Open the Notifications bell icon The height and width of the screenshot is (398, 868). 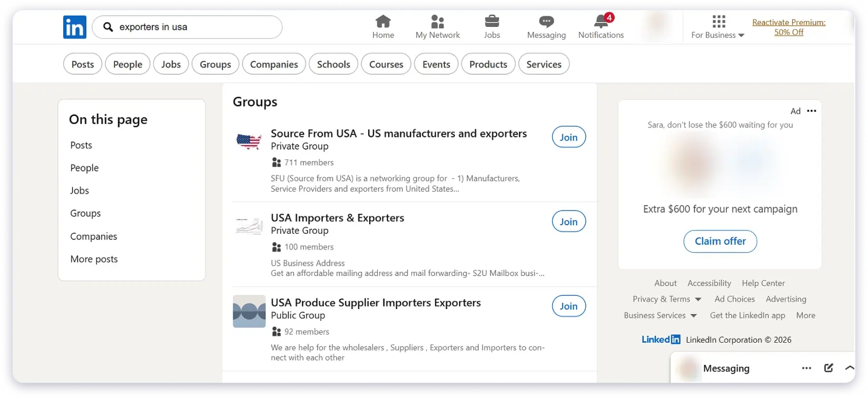(x=601, y=21)
